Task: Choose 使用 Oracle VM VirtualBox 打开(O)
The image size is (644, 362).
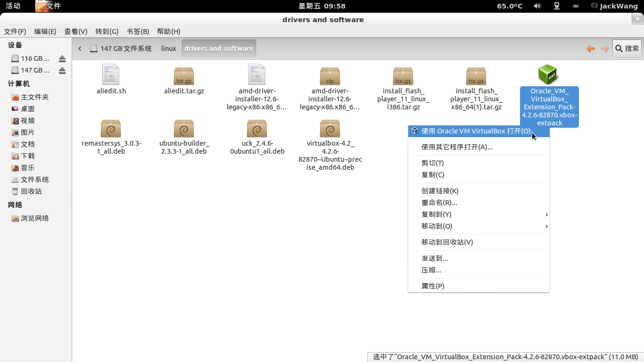Action: click(479, 131)
